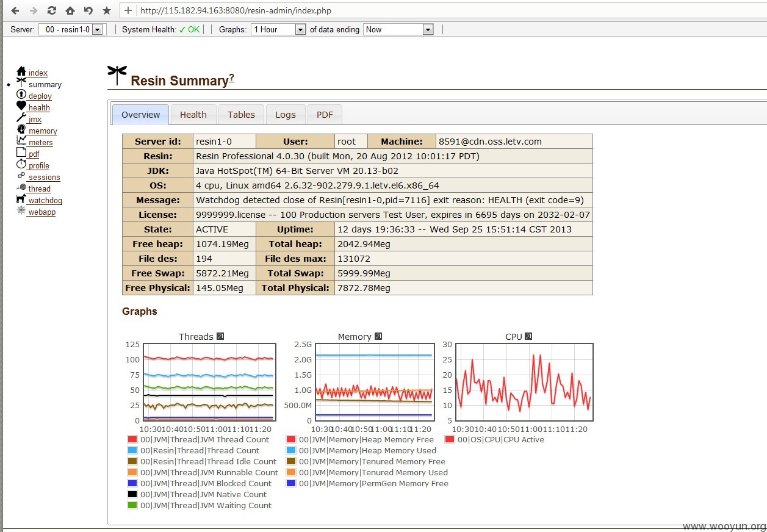Click the System Health OK status

click(189, 29)
